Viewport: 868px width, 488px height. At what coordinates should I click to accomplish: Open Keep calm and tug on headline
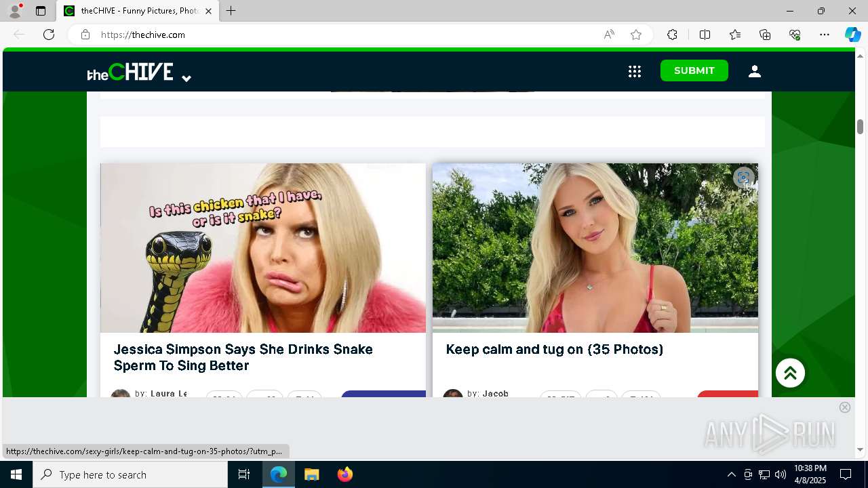(555, 349)
